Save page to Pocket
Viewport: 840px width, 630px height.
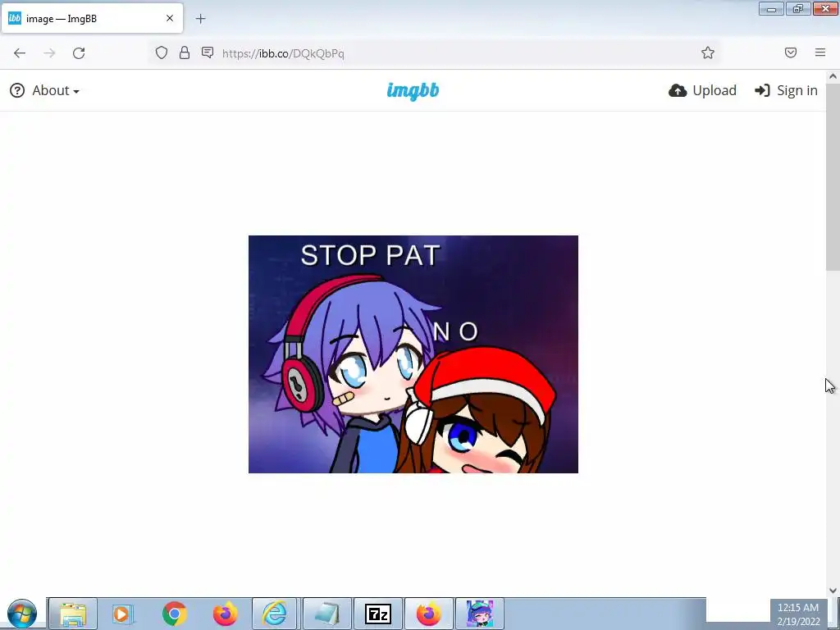click(791, 52)
